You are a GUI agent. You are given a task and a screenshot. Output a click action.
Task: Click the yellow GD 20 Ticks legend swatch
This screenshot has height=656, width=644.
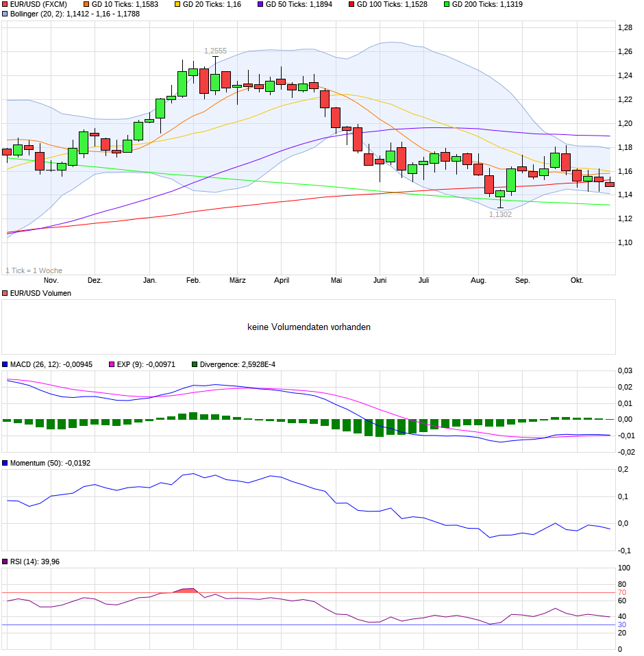tap(177, 5)
